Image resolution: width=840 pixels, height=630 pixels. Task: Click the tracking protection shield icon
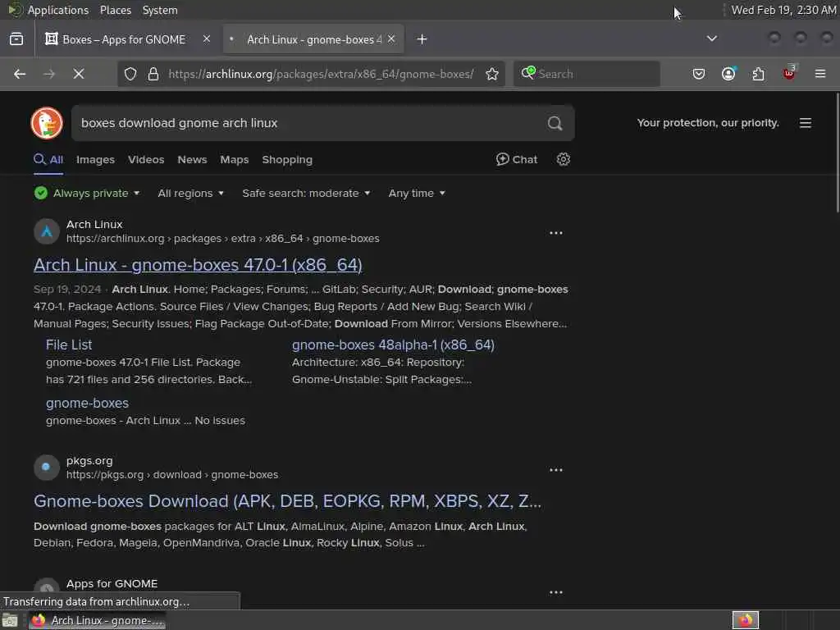click(130, 74)
